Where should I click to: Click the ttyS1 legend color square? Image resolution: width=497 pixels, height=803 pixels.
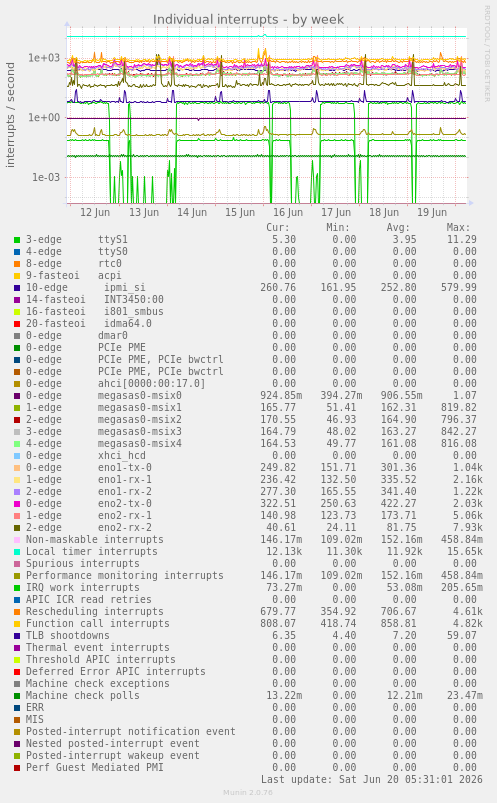click(x=17, y=240)
